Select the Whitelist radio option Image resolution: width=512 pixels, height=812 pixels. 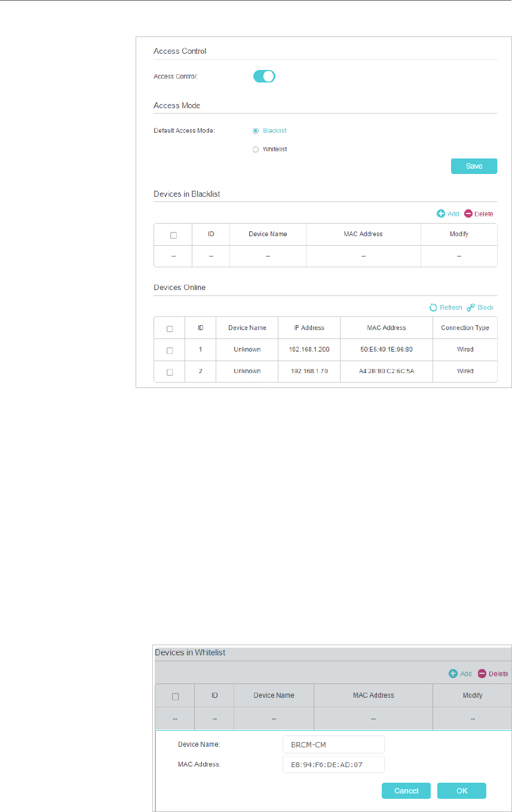[256, 149]
